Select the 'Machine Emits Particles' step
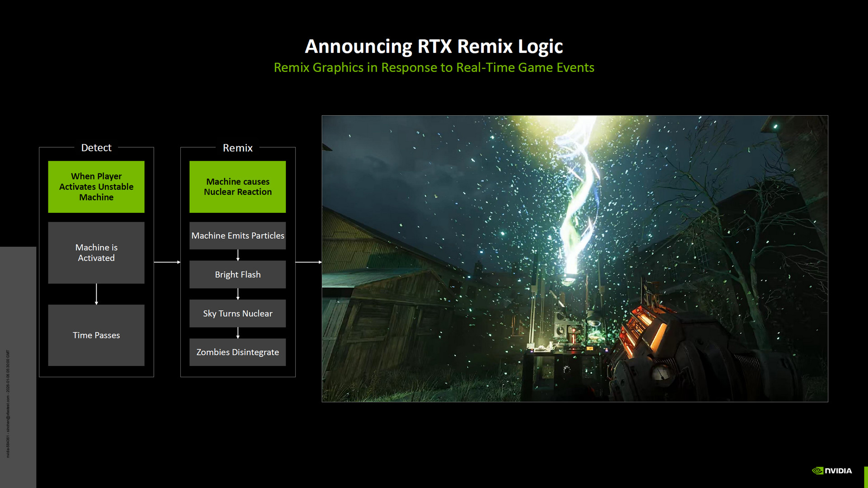The width and height of the screenshot is (868, 488). click(237, 235)
